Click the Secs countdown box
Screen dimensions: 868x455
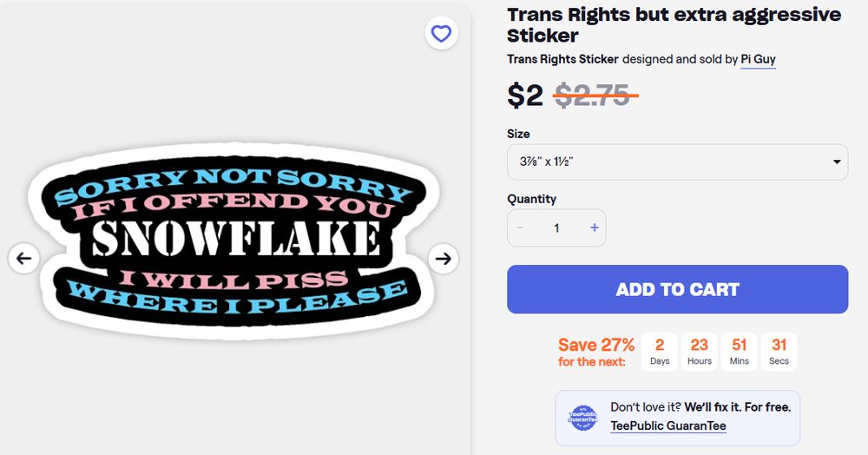click(x=779, y=352)
